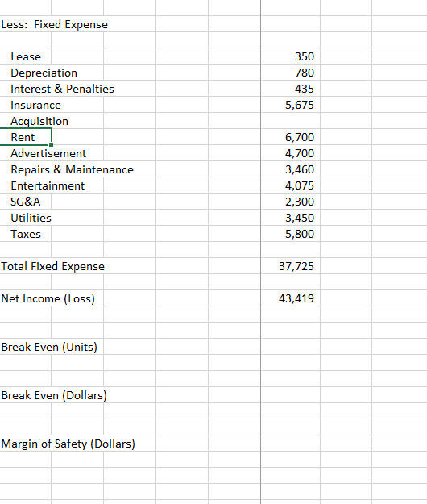The width and height of the screenshot is (427, 504).
Task: Select the Depreciation value 780
Action: point(305,73)
